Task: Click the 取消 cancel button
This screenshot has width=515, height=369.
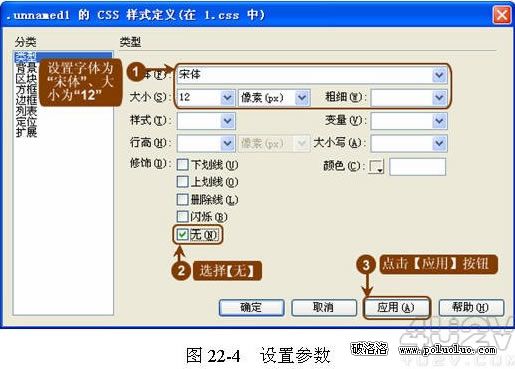Action: point(324,307)
